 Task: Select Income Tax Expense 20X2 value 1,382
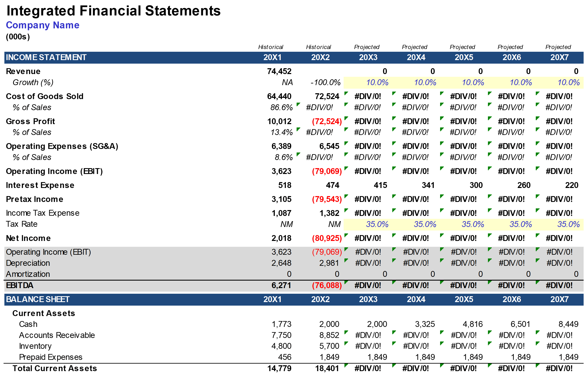tap(329, 213)
